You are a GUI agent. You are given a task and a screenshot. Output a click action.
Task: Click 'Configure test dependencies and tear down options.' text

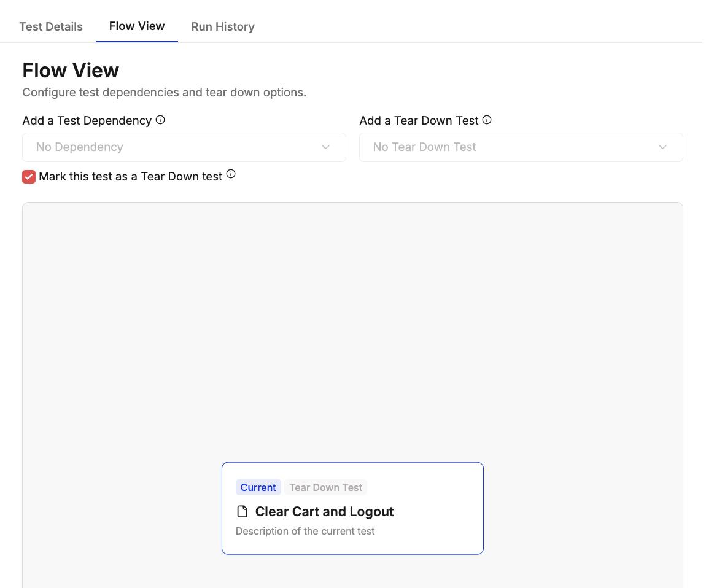(165, 92)
